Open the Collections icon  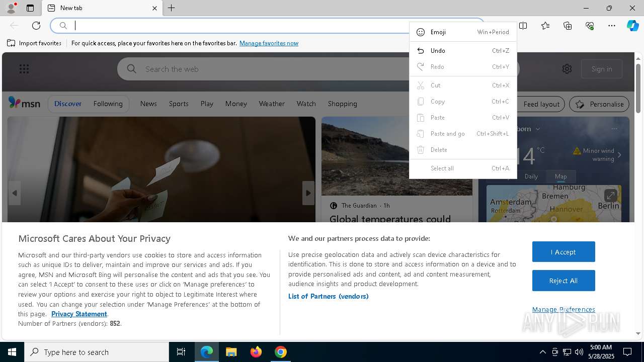(568, 26)
